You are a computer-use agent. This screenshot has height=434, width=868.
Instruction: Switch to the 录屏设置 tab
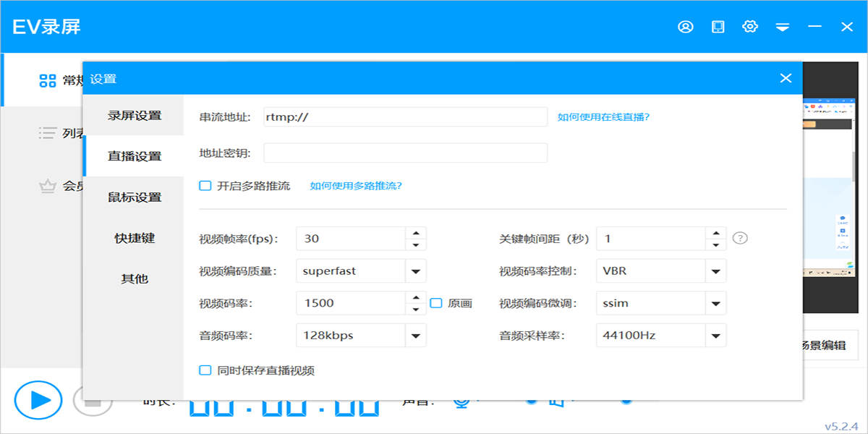(x=135, y=116)
